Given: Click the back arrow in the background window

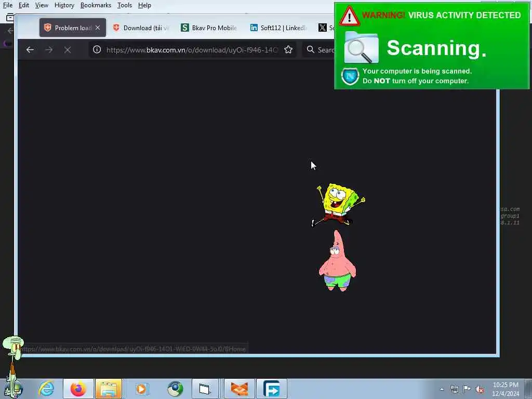Looking at the screenshot, I should [x=10, y=31].
